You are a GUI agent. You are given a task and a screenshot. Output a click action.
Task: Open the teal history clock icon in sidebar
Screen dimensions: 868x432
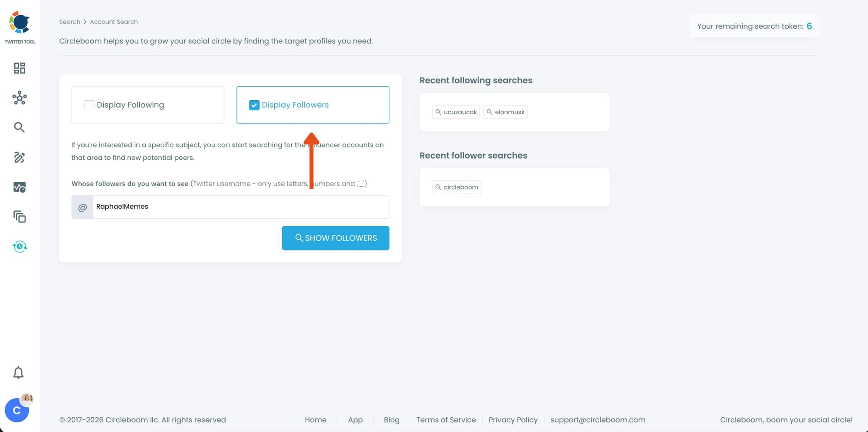coord(20,247)
